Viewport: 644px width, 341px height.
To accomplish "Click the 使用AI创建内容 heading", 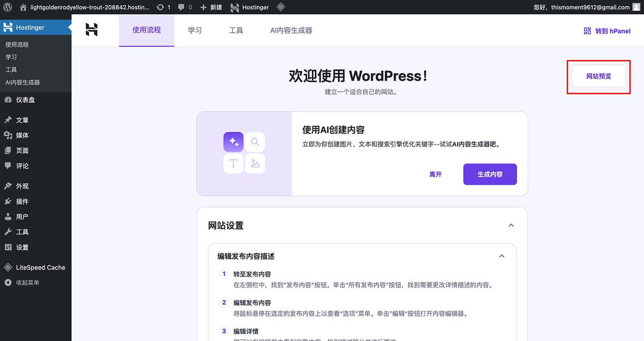I will 334,130.
